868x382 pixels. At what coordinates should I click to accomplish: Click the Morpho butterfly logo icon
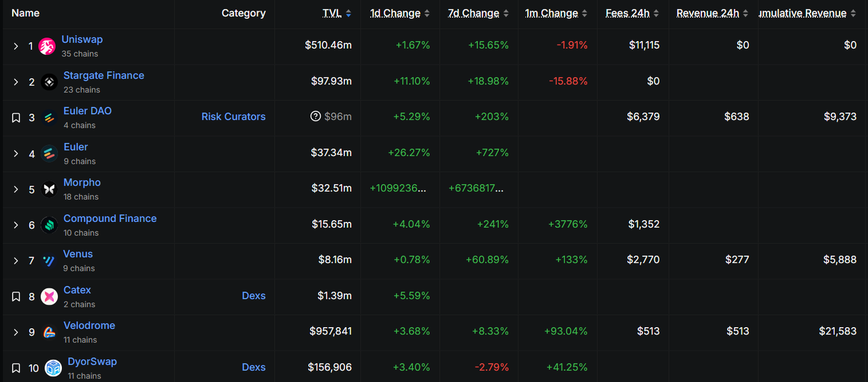[x=49, y=190]
